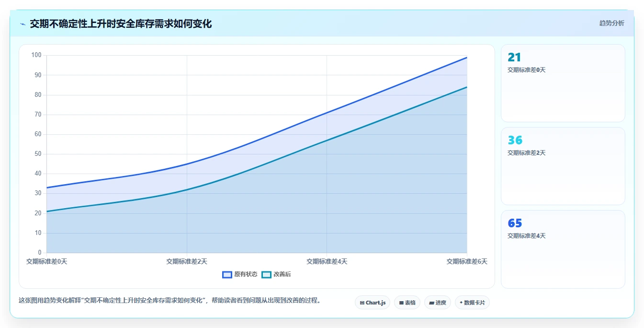Image resolution: width=644 pixels, height=328 pixels.
Task: Click the y-axis value 20
Action: tap(38, 213)
